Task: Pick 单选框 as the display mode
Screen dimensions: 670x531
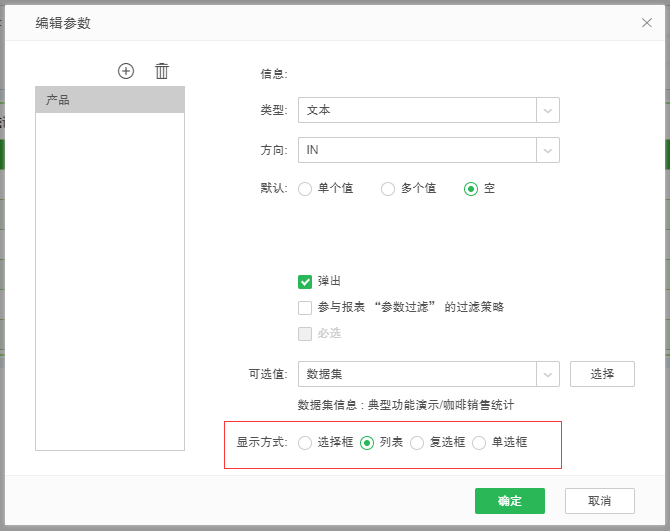Action: (x=479, y=442)
